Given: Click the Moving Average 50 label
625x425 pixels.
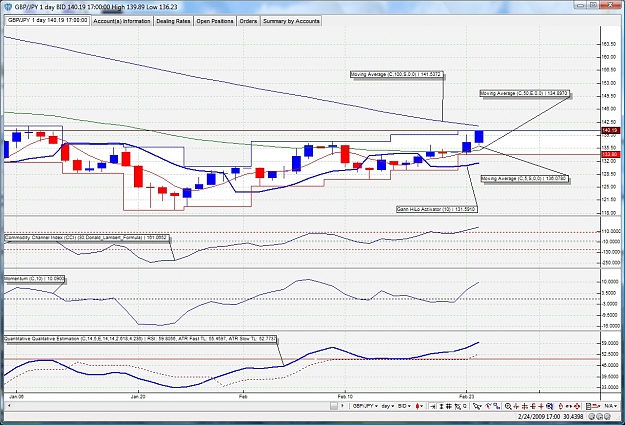Looking at the screenshot, I should [525, 93].
